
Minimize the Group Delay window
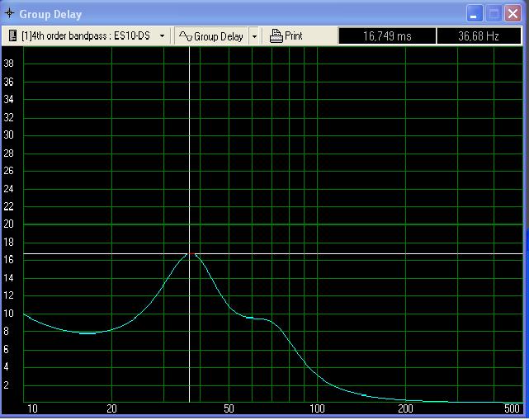[475, 13]
